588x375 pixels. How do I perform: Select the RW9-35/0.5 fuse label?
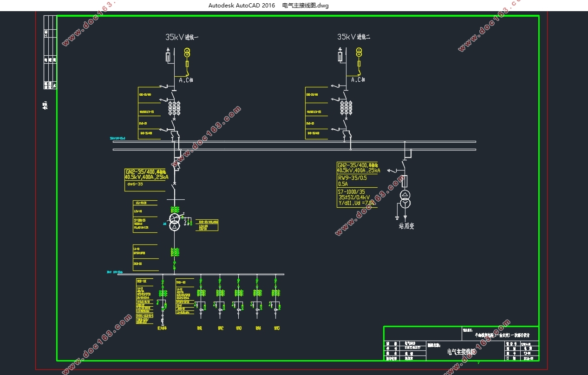tap(352, 178)
